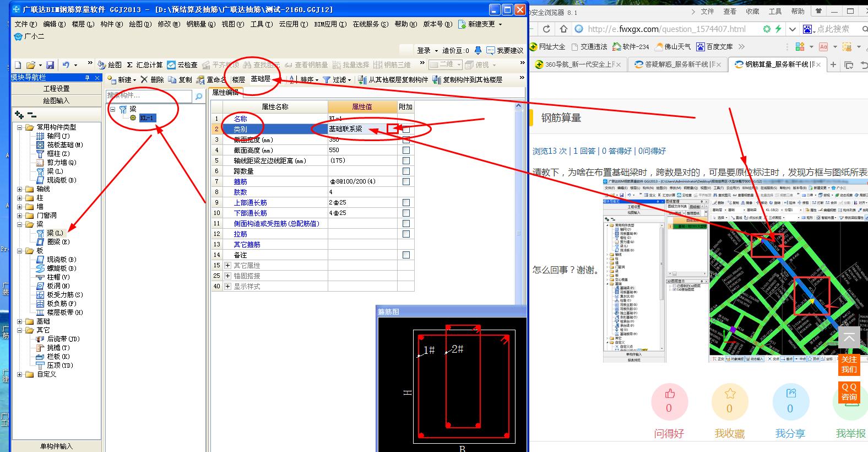Image resolution: width=868 pixels, height=452 pixels.
Task: Expand the 轴线 folder in navigation tree
Action: (x=20, y=189)
